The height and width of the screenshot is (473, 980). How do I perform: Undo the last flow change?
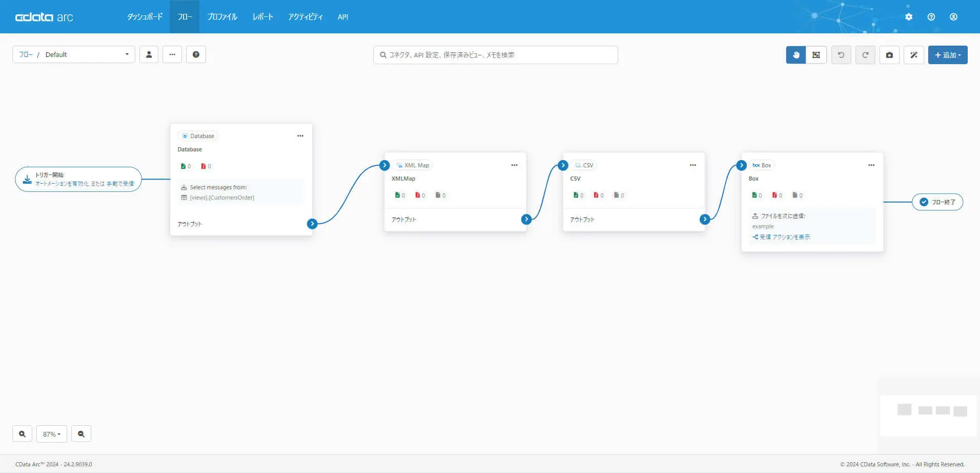pyautogui.click(x=841, y=55)
